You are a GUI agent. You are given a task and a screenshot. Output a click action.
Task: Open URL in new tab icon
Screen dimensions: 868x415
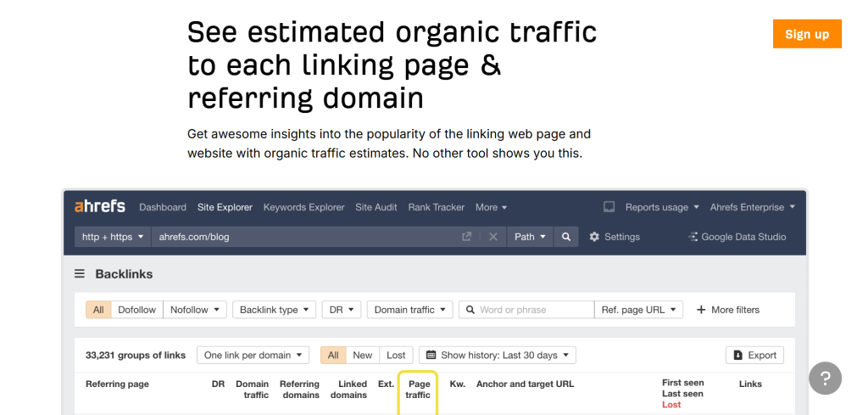tap(466, 237)
